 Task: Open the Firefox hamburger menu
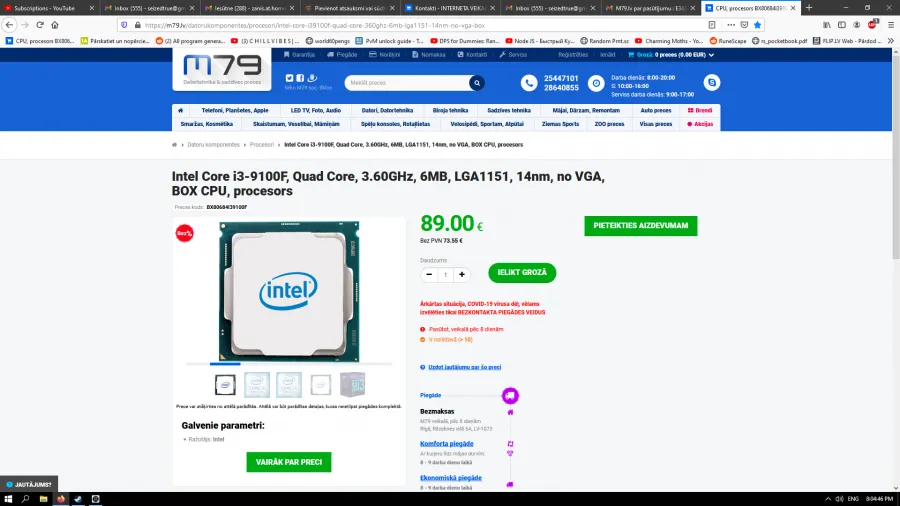[x=890, y=25]
